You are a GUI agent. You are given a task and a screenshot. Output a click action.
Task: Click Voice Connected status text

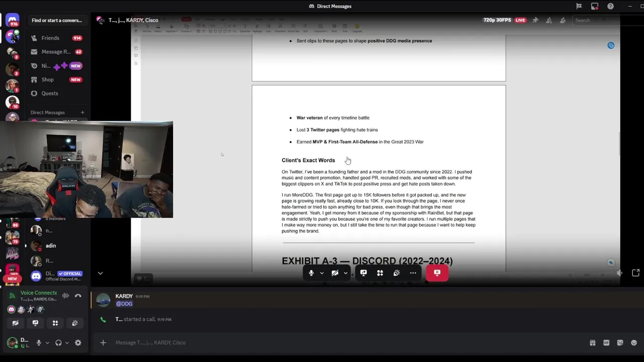coord(39,293)
